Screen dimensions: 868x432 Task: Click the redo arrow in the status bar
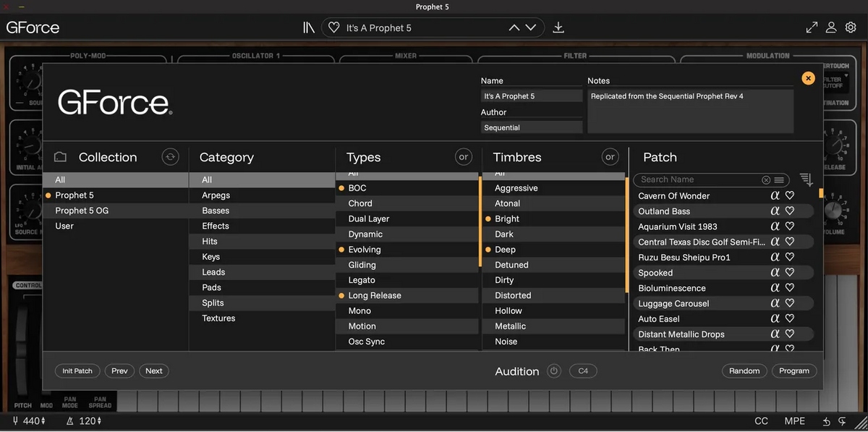pyautogui.click(x=842, y=421)
